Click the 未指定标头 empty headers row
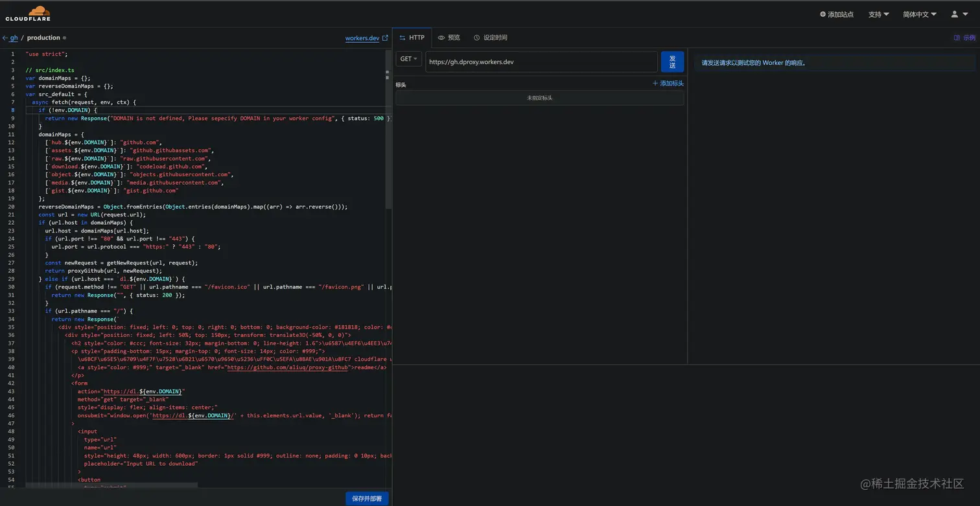 (540, 98)
